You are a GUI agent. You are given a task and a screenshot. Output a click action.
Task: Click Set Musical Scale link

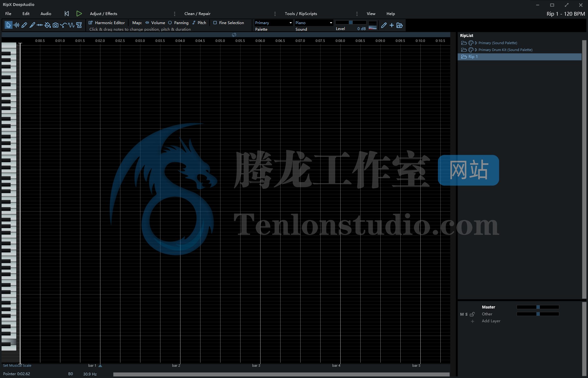pyautogui.click(x=17, y=365)
